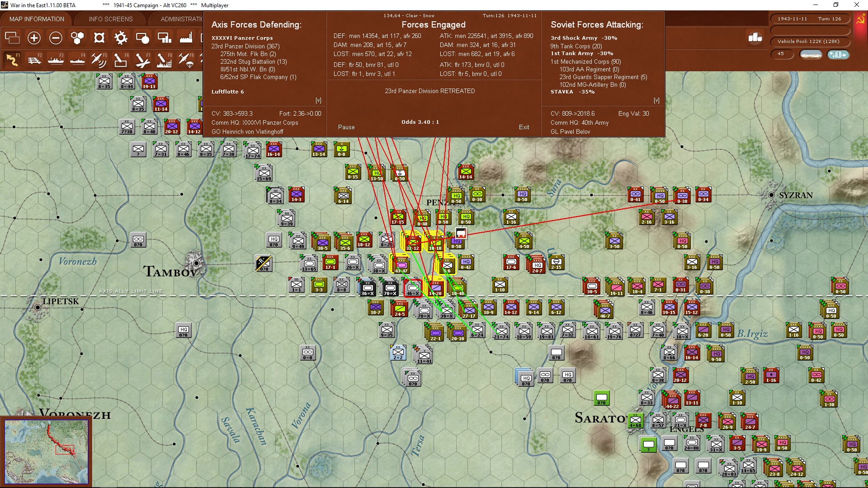Click 232nd Stug Battalion (13) entry
868x488 pixels.
click(x=254, y=61)
